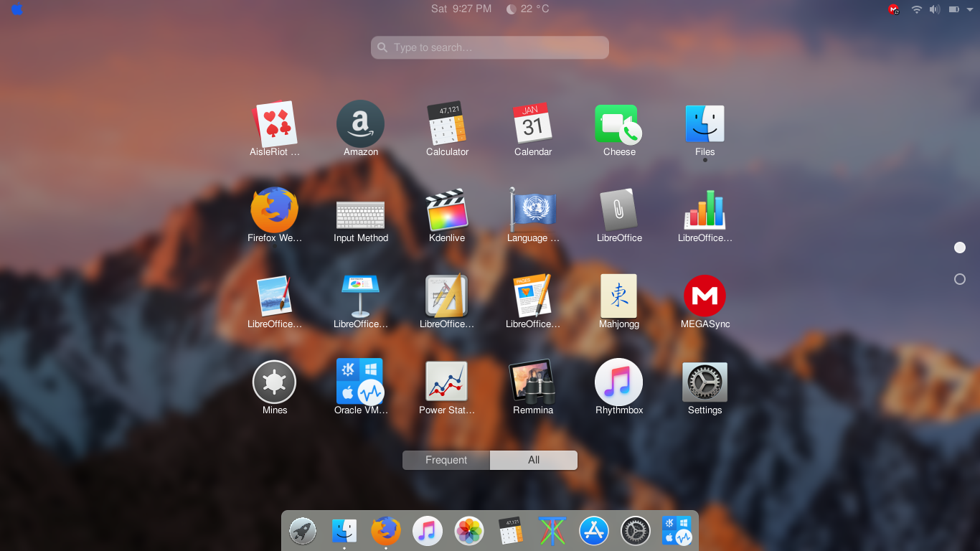
Task: Open the battery indicator menu
Action: pyautogui.click(x=954, y=9)
